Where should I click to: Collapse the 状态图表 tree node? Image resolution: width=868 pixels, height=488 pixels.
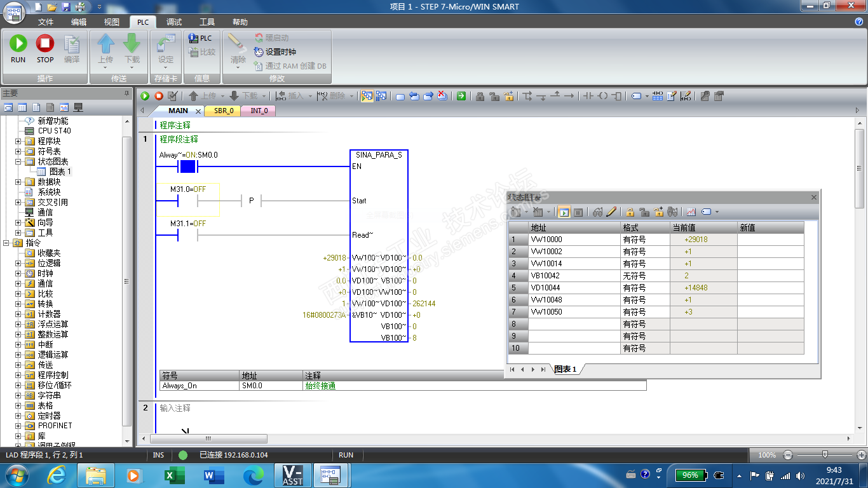(18, 161)
